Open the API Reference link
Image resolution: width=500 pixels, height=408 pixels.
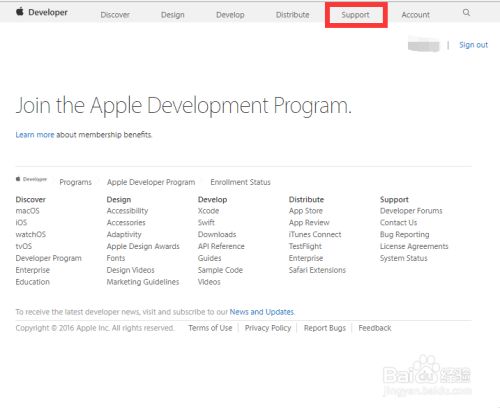pos(221,246)
